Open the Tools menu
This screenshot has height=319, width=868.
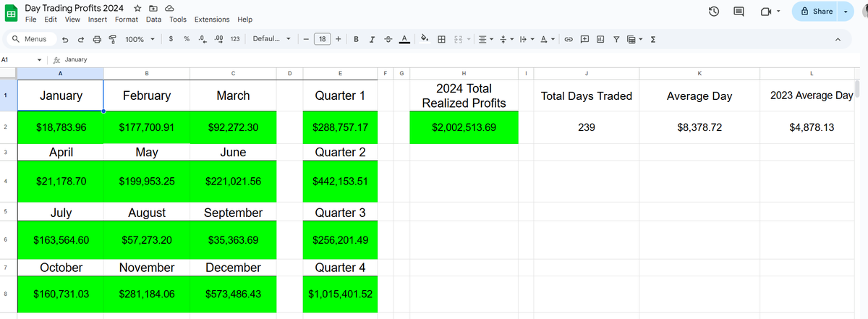coord(178,20)
